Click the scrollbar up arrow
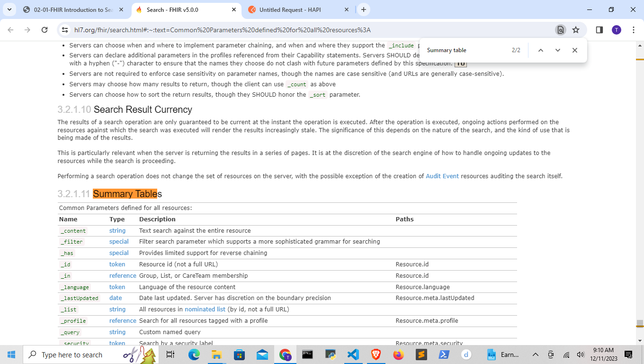644x364 pixels. [640, 45]
